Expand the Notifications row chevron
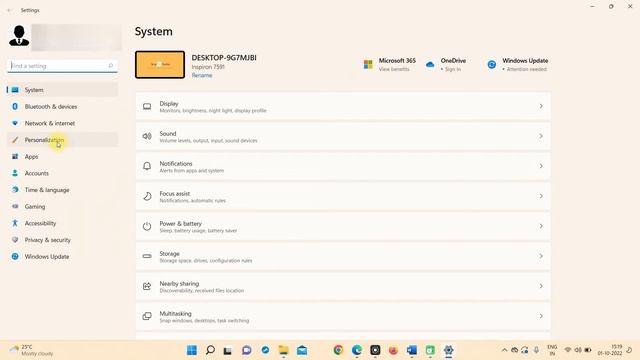The height and width of the screenshot is (360, 640). [541, 166]
